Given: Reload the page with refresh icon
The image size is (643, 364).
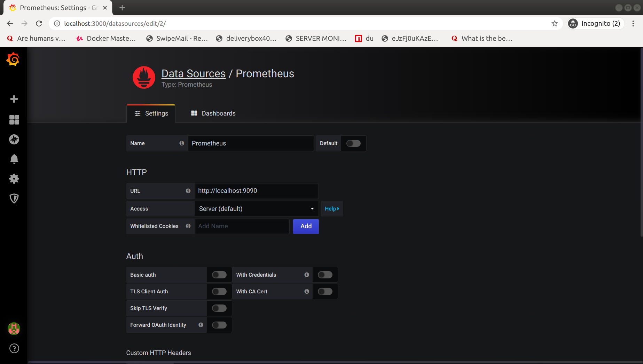Looking at the screenshot, I should click(x=39, y=23).
